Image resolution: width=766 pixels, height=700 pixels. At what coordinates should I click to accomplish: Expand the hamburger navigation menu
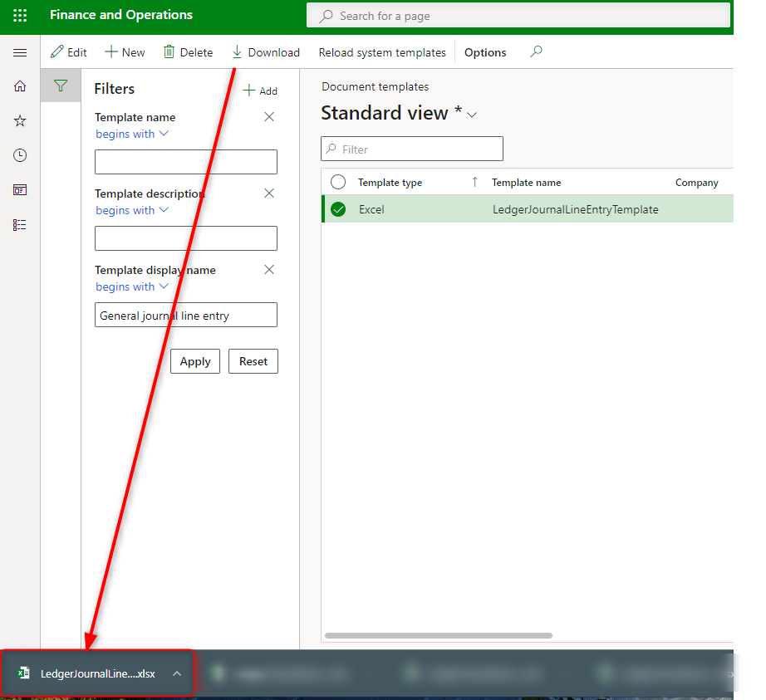pyautogui.click(x=20, y=52)
